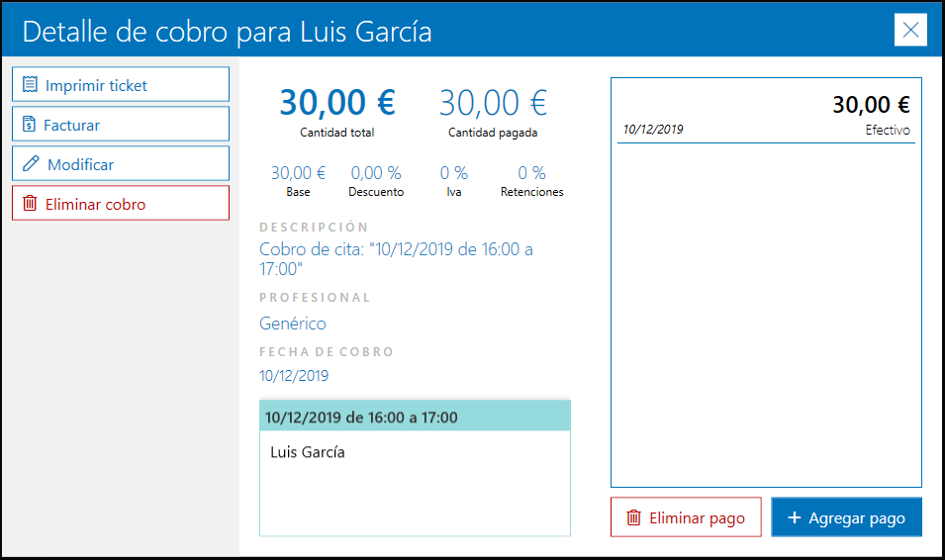Click the appointment header 10/12/2019 de 16:00 a 17:00
The image size is (945, 560).
tap(415, 417)
